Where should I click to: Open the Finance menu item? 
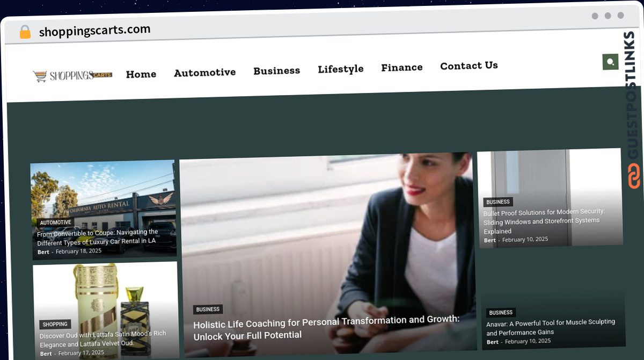pyautogui.click(x=402, y=67)
